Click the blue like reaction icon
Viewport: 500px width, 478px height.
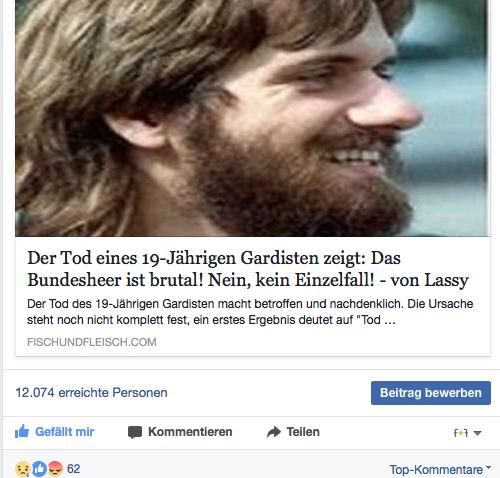tap(39, 469)
